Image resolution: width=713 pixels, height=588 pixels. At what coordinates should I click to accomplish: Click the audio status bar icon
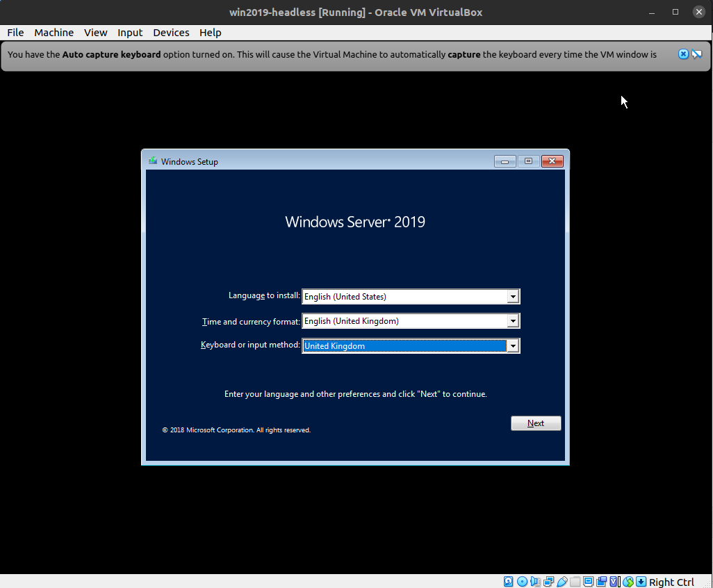[535, 582]
